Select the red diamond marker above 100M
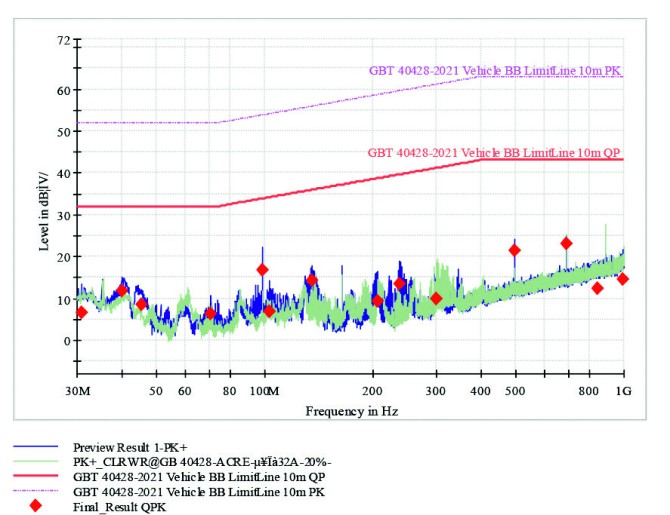Screen dimensions: 670x515 [x=262, y=270]
